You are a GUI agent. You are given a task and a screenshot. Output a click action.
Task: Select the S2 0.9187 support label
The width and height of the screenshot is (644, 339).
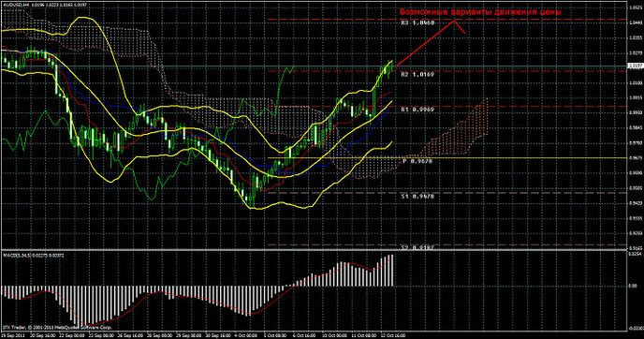[x=417, y=248]
